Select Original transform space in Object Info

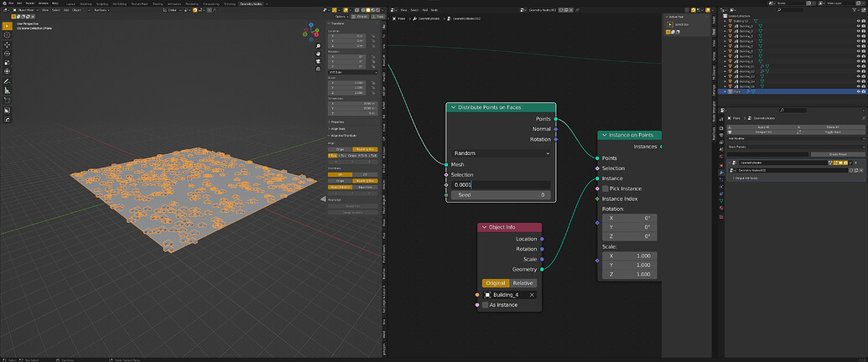pos(496,283)
